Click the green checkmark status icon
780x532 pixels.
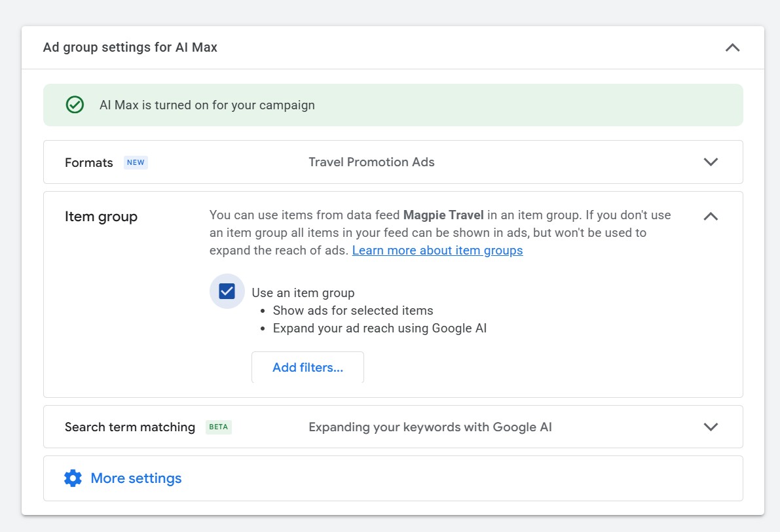tap(75, 105)
